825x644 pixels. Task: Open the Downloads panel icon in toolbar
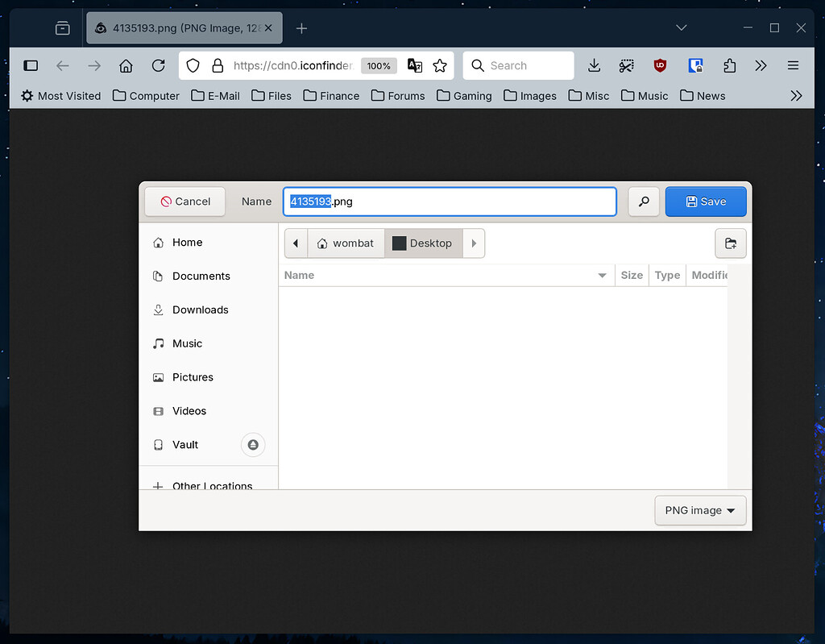click(x=594, y=65)
